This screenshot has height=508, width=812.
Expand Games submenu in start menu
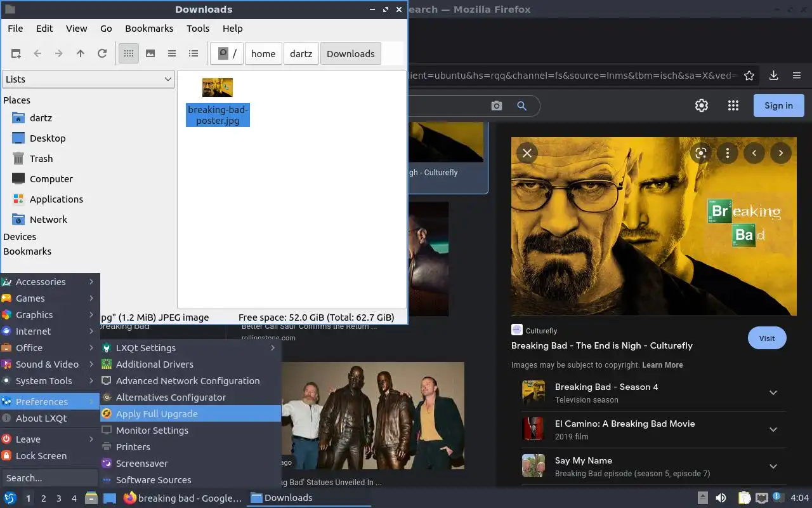coord(50,298)
